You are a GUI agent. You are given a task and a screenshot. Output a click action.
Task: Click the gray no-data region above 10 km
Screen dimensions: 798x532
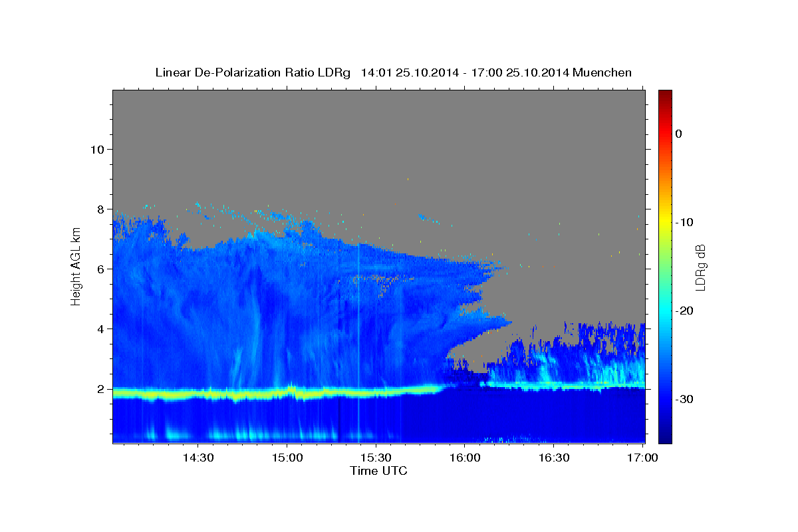point(379,120)
